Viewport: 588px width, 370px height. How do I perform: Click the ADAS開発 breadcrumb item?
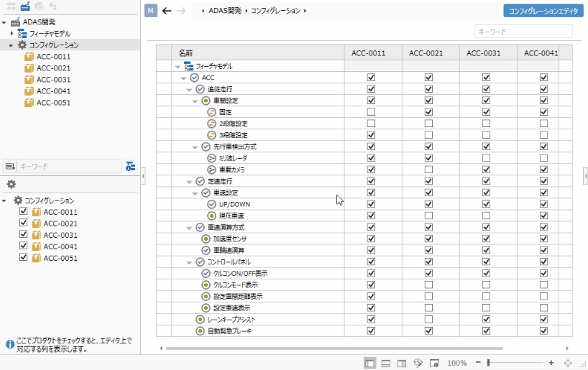click(x=225, y=11)
